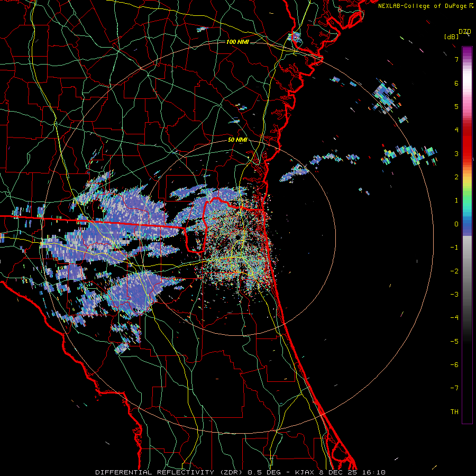Click the [dB] units label

452,36
